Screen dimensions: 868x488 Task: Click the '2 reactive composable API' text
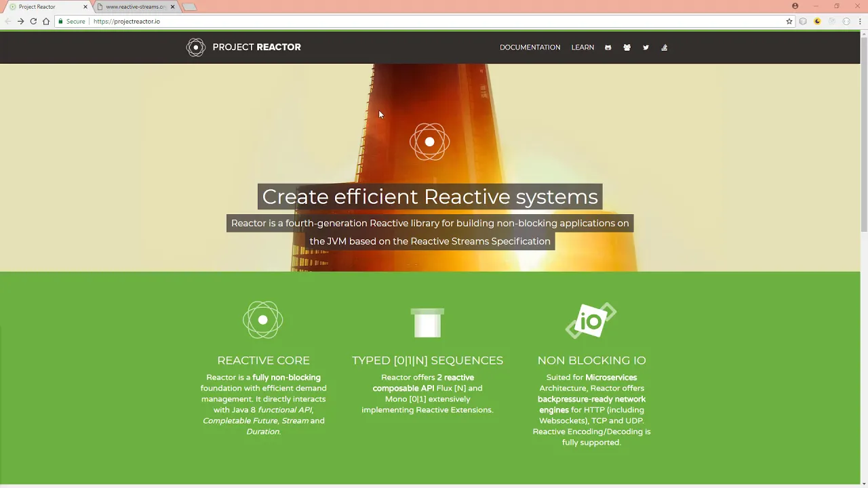coord(423,383)
